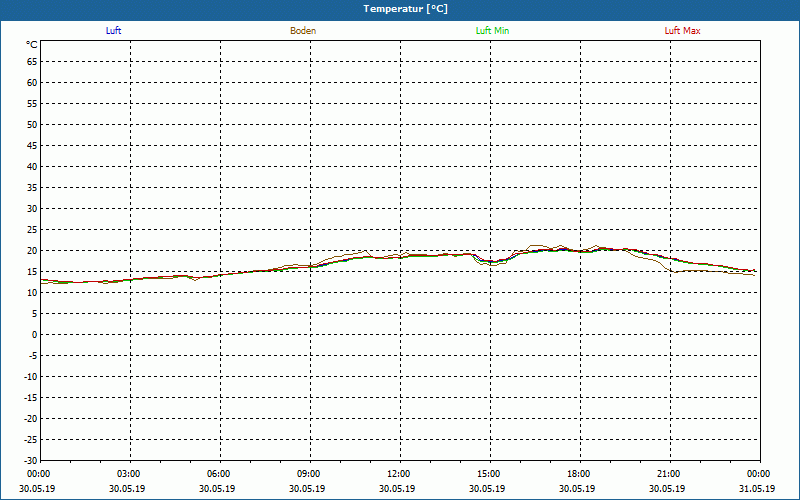Click the red Luft Max legend label
The image size is (800, 500).
pyautogui.click(x=682, y=31)
